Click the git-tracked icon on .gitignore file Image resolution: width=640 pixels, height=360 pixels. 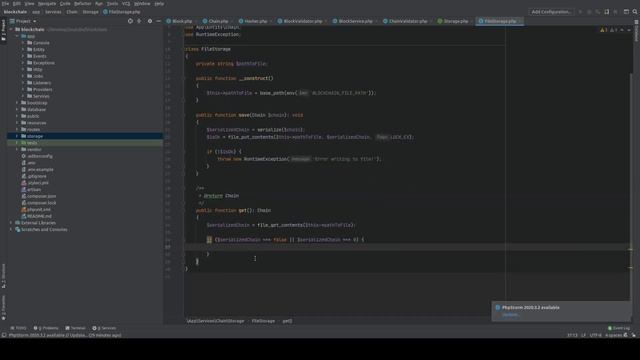24,176
